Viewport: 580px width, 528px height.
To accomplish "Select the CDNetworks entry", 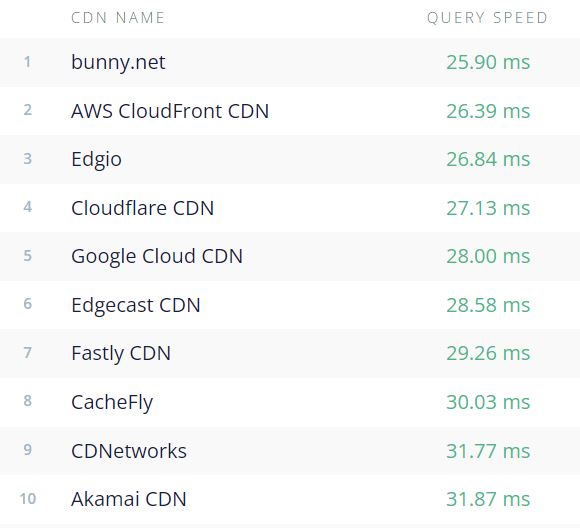I will (x=129, y=451).
